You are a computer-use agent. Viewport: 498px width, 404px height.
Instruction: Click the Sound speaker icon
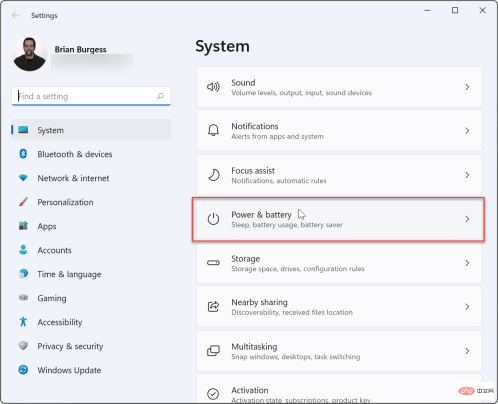pyautogui.click(x=213, y=87)
